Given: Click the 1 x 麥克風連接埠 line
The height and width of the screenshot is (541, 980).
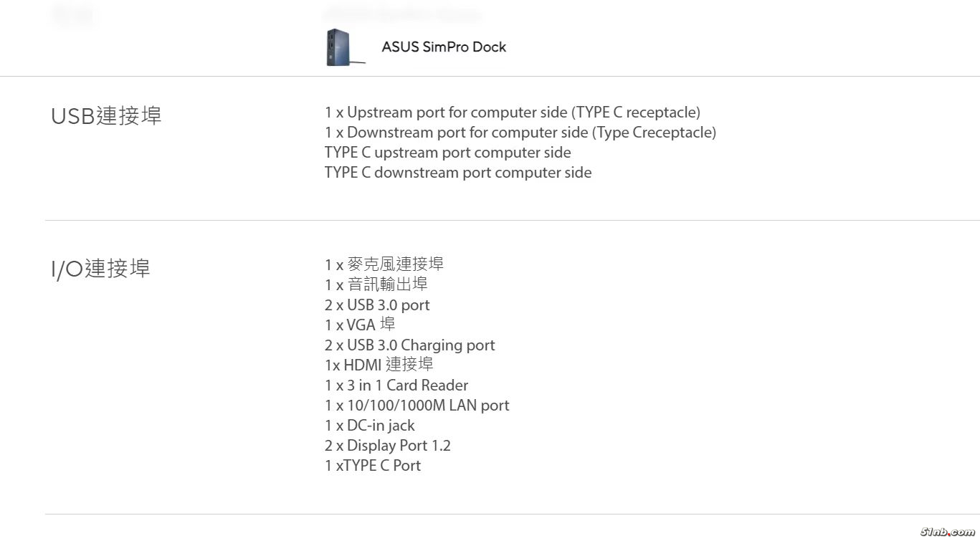Looking at the screenshot, I should pos(384,264).
